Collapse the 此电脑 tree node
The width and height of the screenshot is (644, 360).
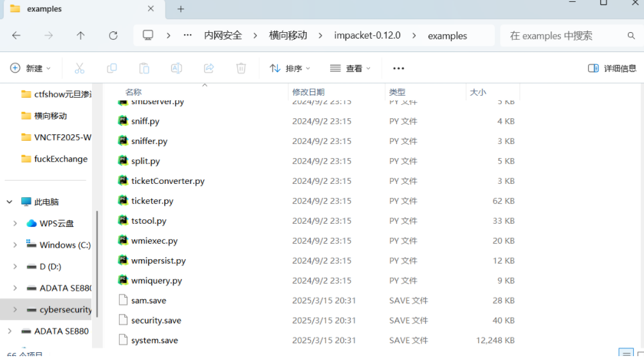tap(10, 202)
